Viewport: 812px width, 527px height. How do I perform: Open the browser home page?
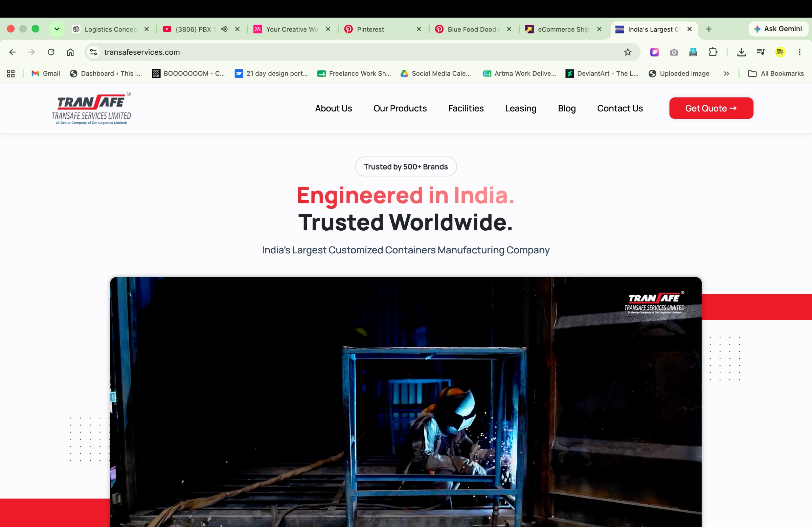point(70,52)
